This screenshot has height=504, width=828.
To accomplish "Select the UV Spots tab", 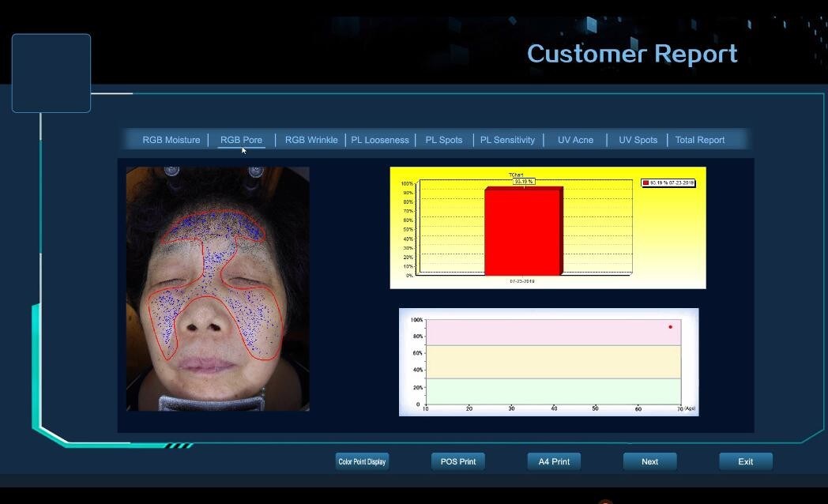I will tap(638, 140).
